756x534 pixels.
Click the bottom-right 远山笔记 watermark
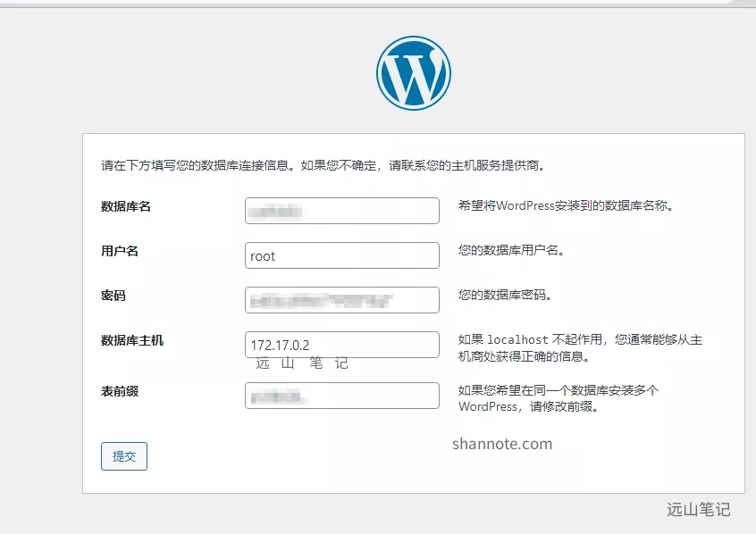pos(698,510)
